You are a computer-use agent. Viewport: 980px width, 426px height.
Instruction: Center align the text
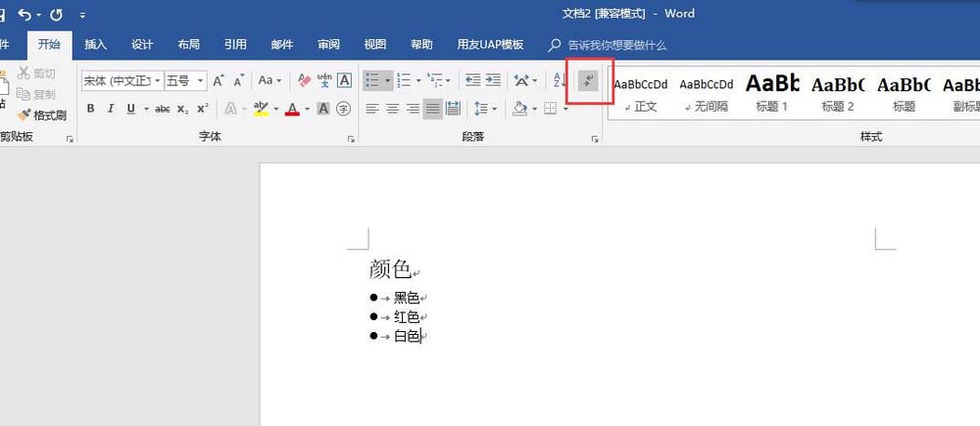tap(393, 109)
